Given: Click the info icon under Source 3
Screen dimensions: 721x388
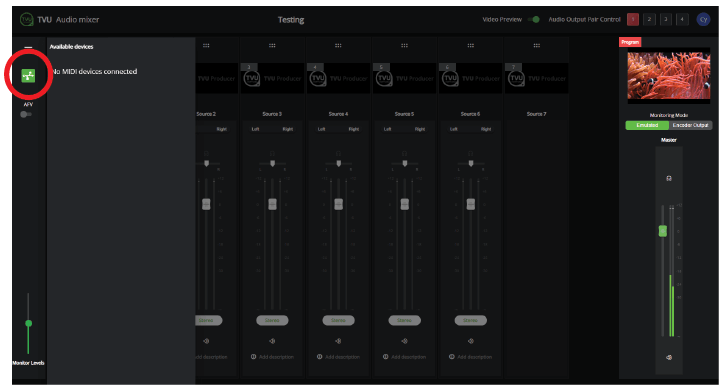Looking at the screenshot, I should (x=253, y=357).
